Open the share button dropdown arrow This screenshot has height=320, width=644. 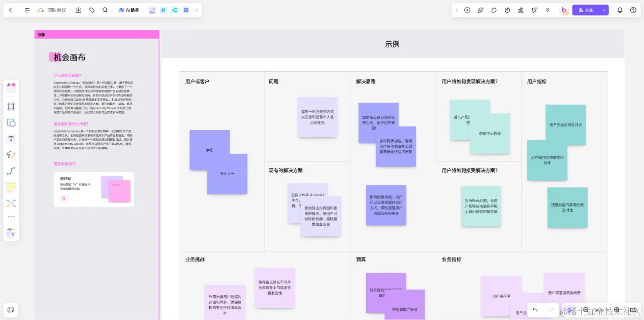pyautogui.click(x=604, y=10)
